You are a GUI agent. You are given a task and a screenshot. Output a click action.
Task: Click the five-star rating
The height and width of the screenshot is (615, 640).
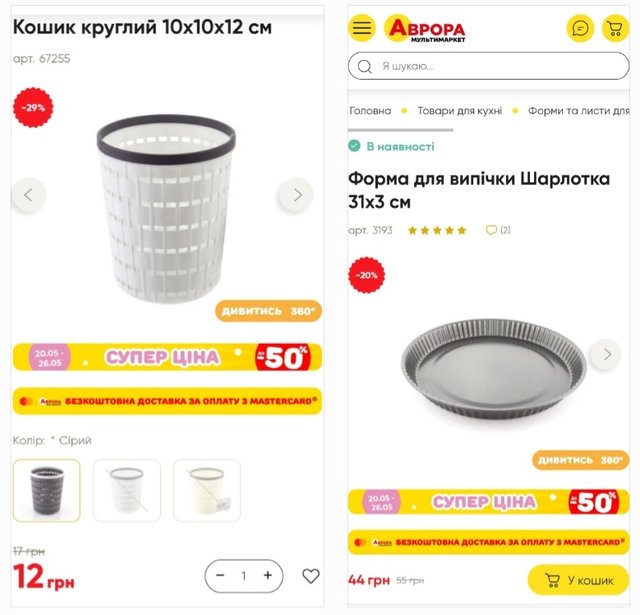pyautogui.click(x=437, y=231)
